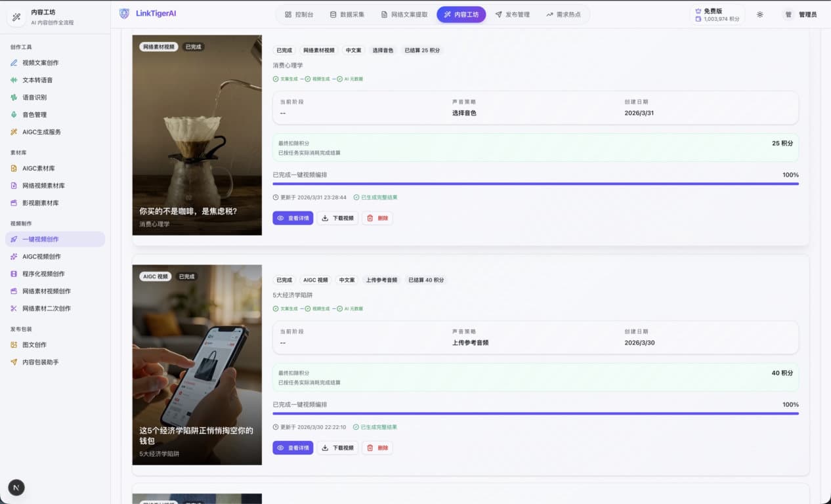View details of 消费心理学 video
831x504 pixels.
[x=293, y=219]
